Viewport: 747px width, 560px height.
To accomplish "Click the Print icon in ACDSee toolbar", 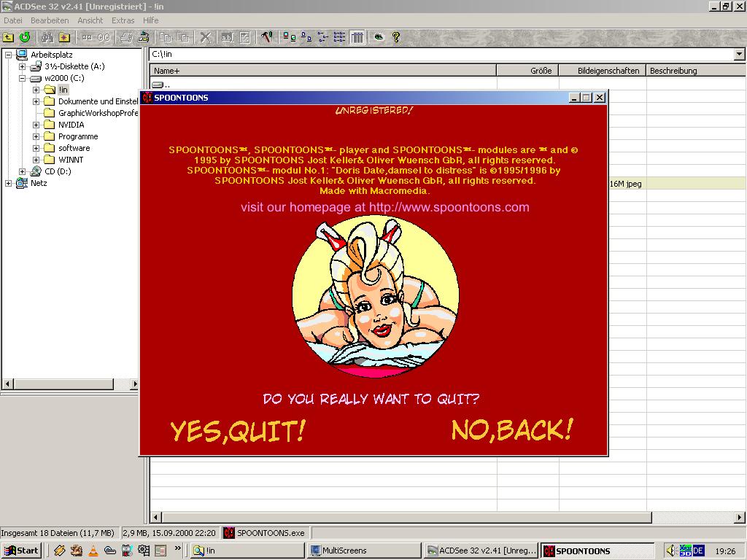I will coord(126,37).
